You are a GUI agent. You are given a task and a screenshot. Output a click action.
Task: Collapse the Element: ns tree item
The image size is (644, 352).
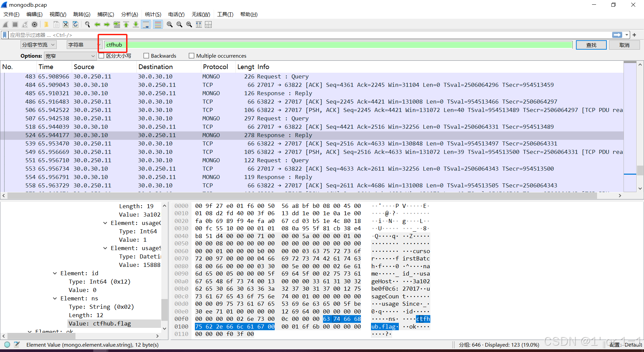coord(55,298)
